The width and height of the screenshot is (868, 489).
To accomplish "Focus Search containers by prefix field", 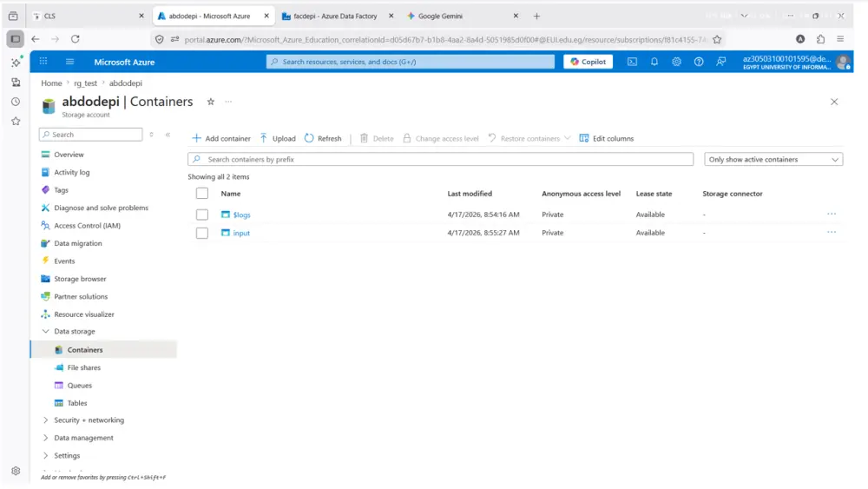I will coord(441,160).
